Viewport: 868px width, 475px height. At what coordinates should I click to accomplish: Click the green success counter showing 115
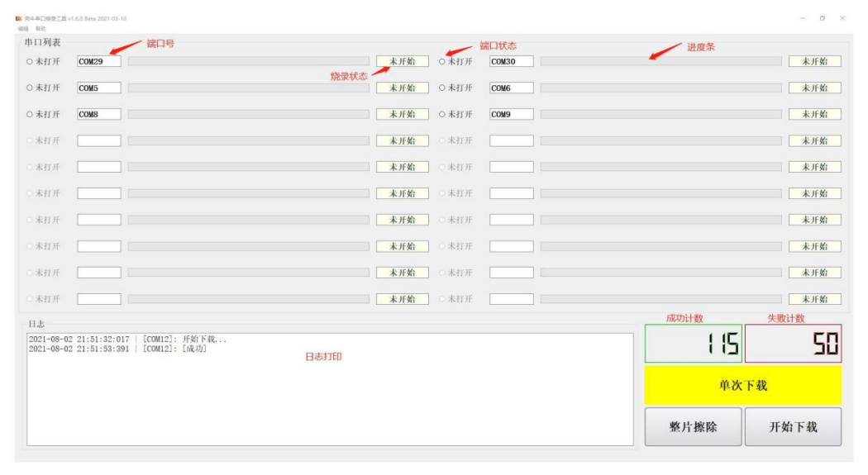click(x=693, y=344)
